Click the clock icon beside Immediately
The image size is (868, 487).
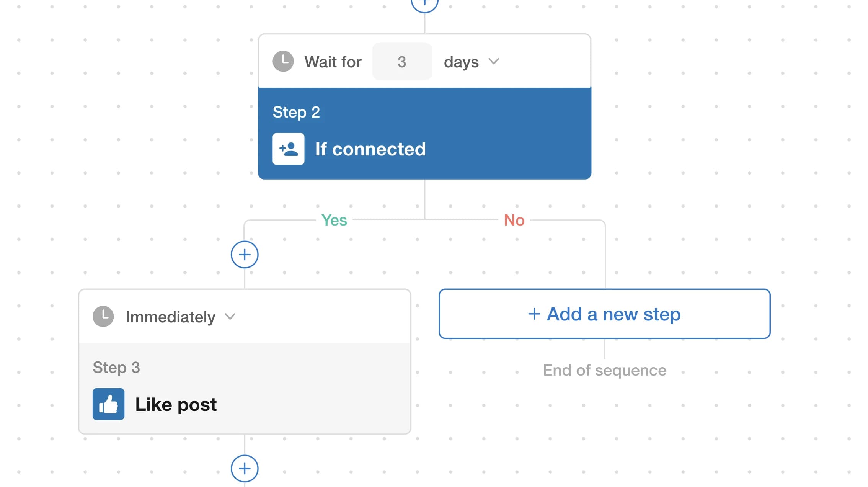(103, 317)
